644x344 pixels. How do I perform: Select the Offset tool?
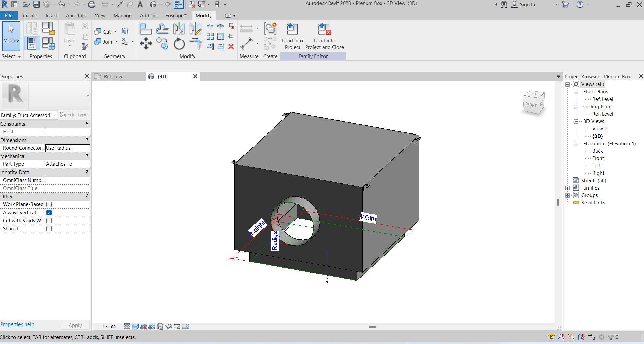[x=162, y=29]
